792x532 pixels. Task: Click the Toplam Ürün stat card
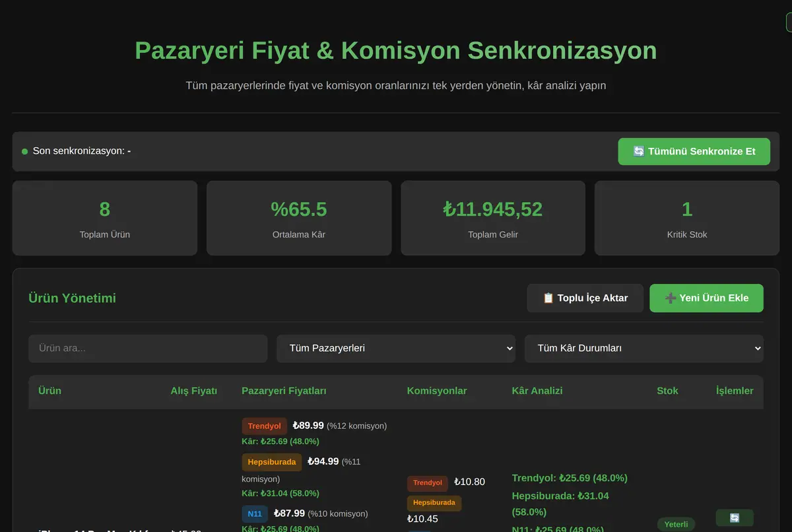click(x=105, y=218)
